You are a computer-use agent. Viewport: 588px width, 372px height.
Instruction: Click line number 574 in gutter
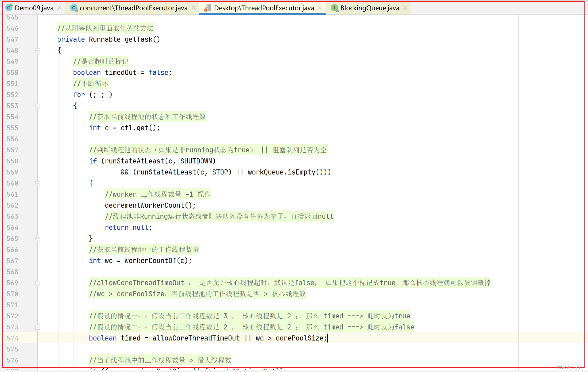pyautogui.click(x=12, y=338)
